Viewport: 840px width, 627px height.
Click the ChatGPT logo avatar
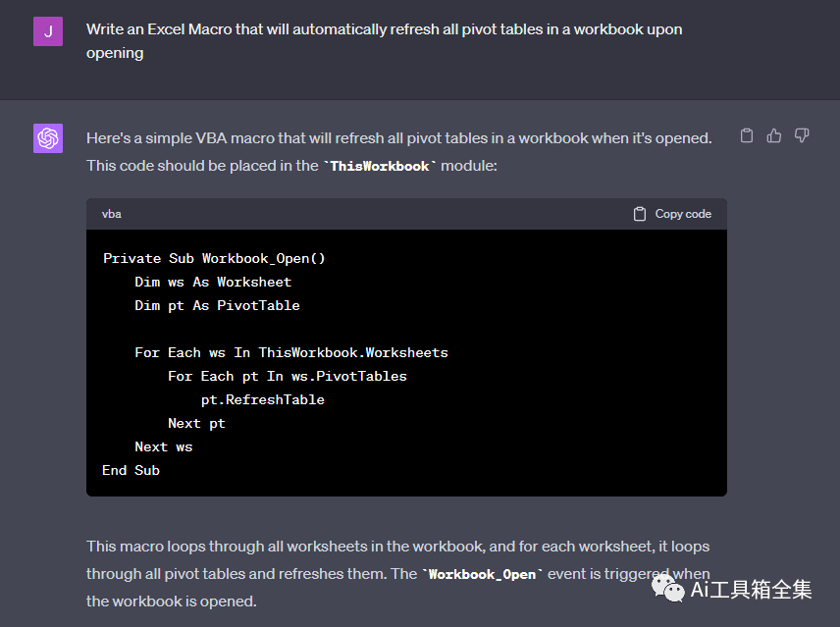pos(48,138)
